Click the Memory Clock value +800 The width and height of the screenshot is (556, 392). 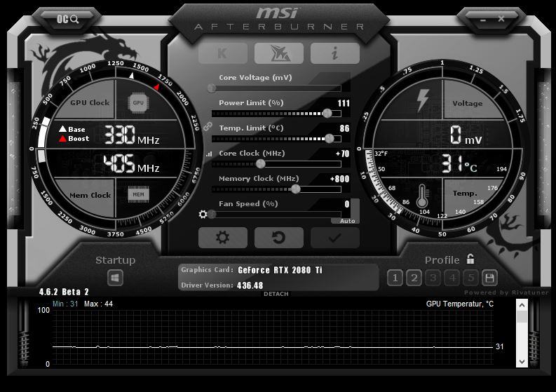tap(339, 179)
